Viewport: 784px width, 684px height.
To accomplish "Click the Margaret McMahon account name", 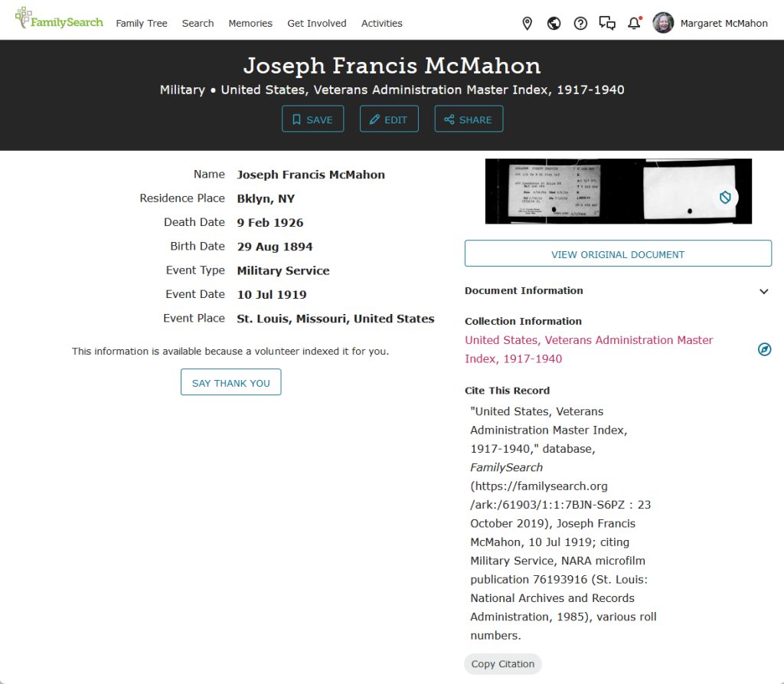I will (724, 23).
